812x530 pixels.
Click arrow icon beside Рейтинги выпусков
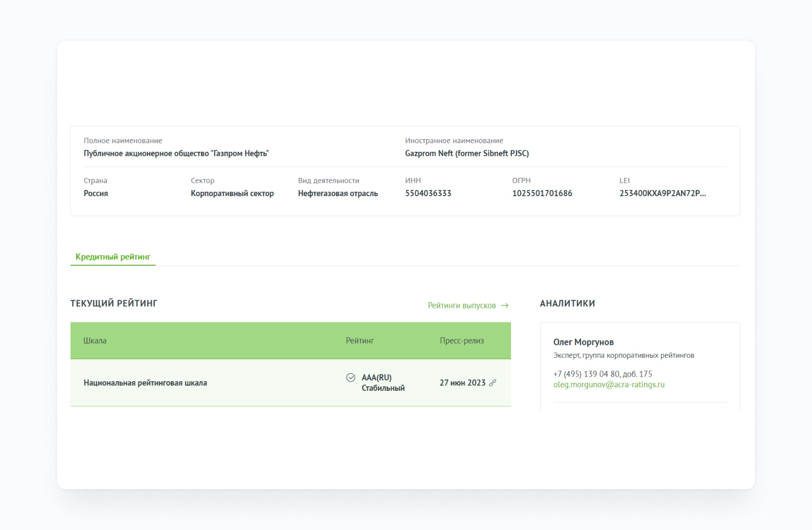click(x=504, y=306)
